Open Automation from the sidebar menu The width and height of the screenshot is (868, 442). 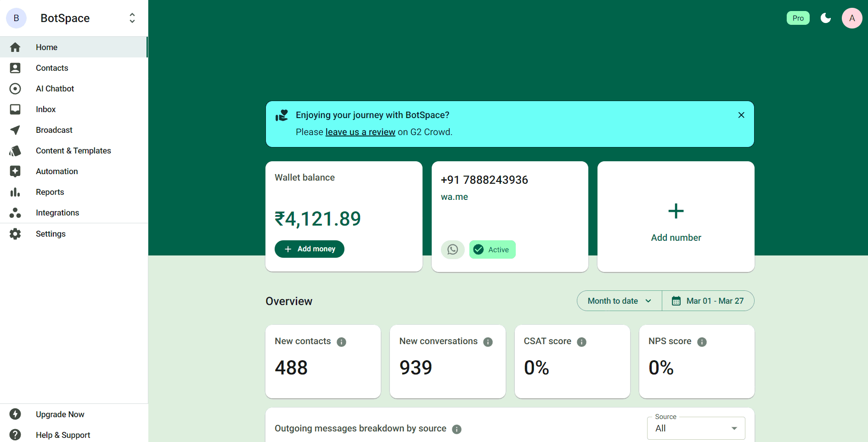point(74,171)
